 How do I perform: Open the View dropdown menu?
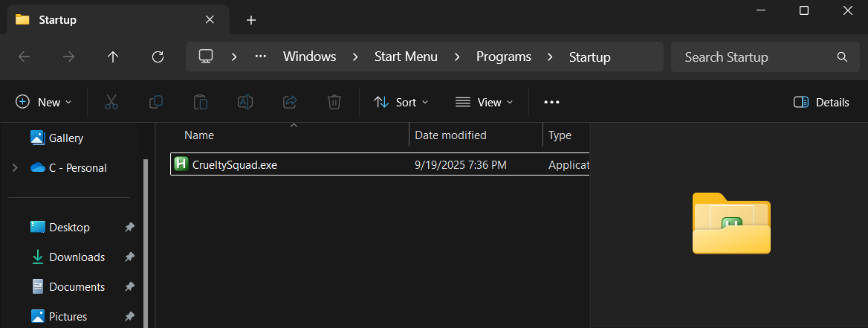(484, 103)
